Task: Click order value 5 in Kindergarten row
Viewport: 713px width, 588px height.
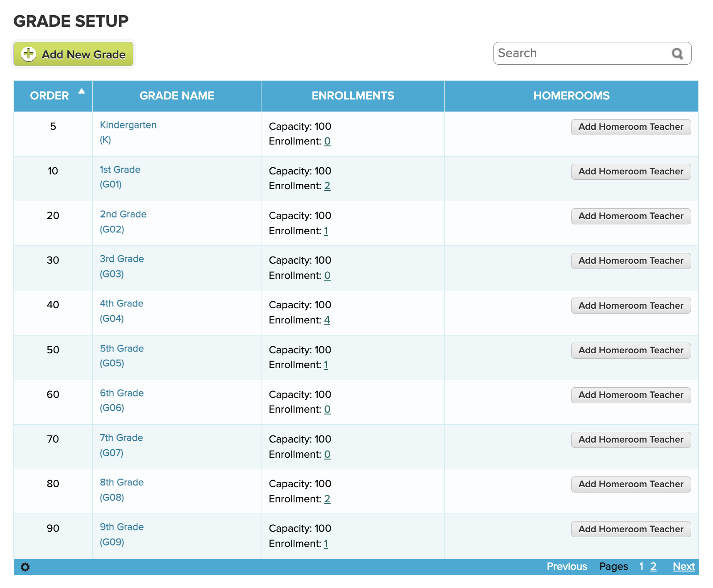Action: 53,126
